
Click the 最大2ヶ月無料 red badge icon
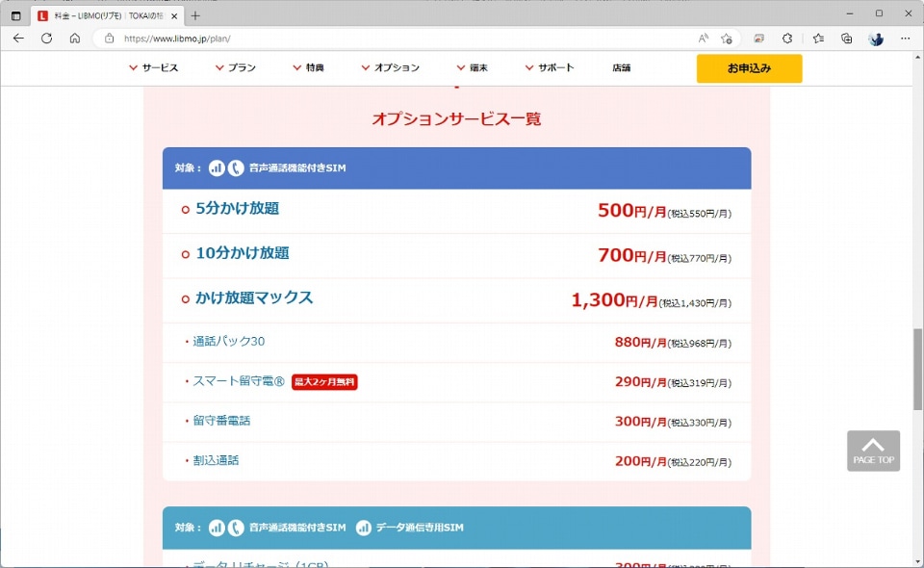coord(324,381)
